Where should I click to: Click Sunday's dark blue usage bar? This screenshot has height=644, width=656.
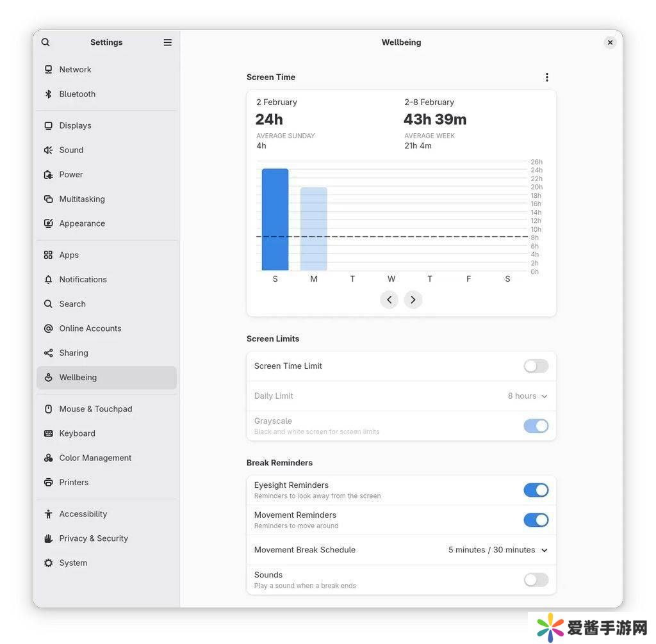275,220
